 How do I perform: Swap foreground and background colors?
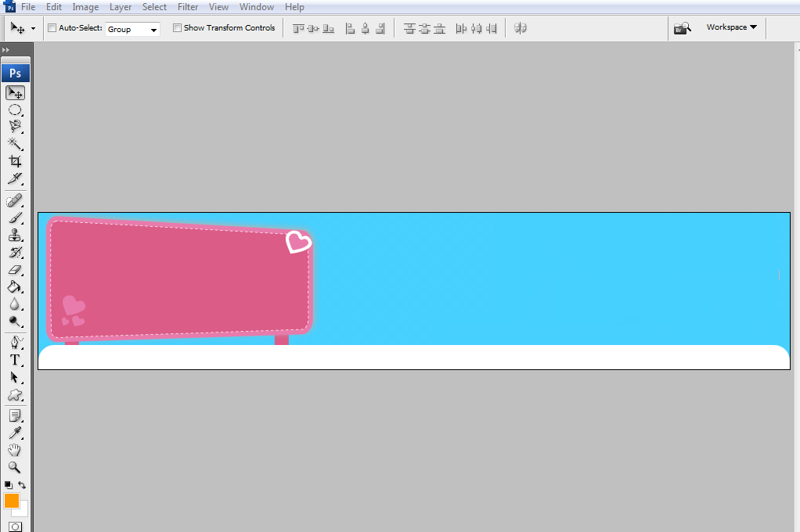(22, 484)
